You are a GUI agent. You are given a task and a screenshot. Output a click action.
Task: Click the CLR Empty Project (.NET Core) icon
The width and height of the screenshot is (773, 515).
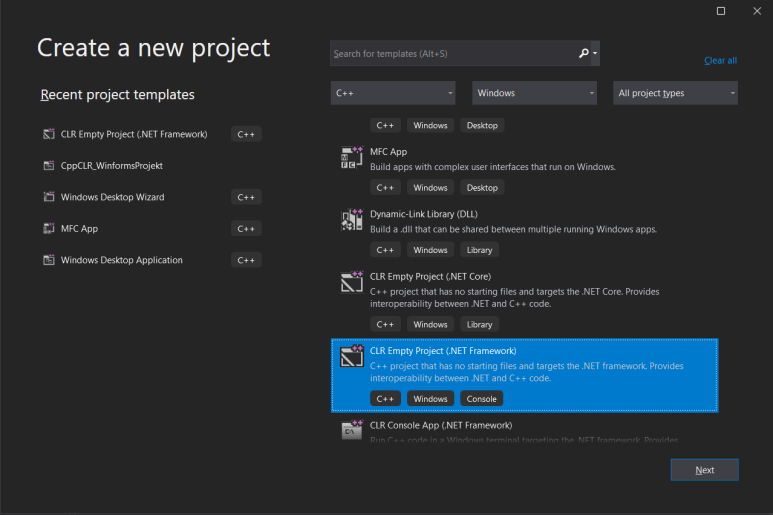[x=351, y=282]
